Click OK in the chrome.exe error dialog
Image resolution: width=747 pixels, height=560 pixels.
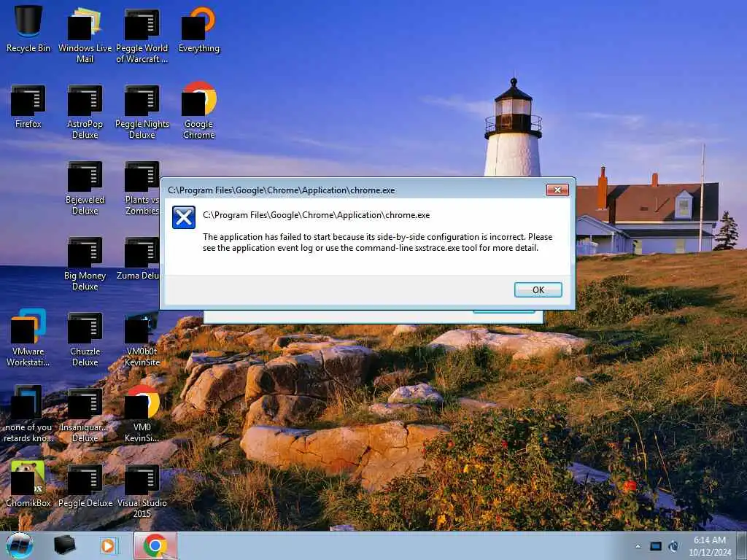point(538,289)
